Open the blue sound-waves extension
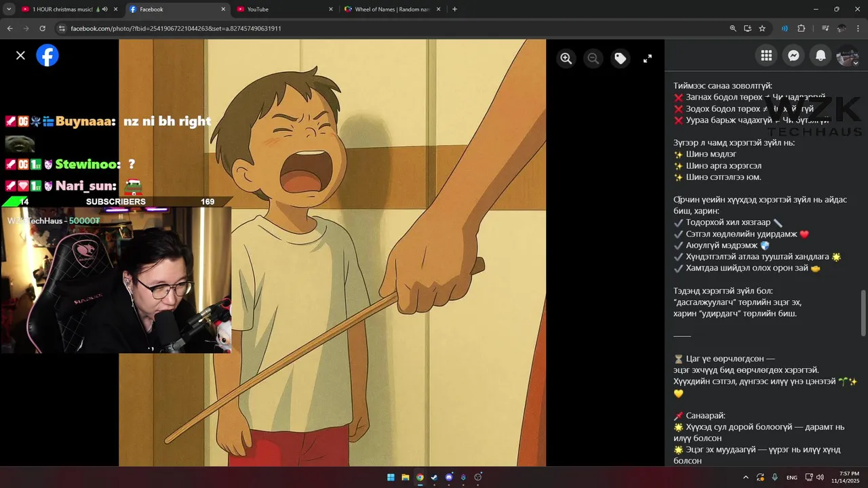Viewport: 868px width, 488px height. [x=785, y=28]
